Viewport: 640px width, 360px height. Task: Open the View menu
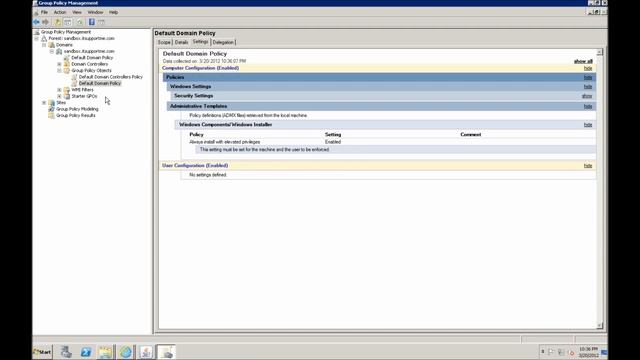tap(77, 12)
